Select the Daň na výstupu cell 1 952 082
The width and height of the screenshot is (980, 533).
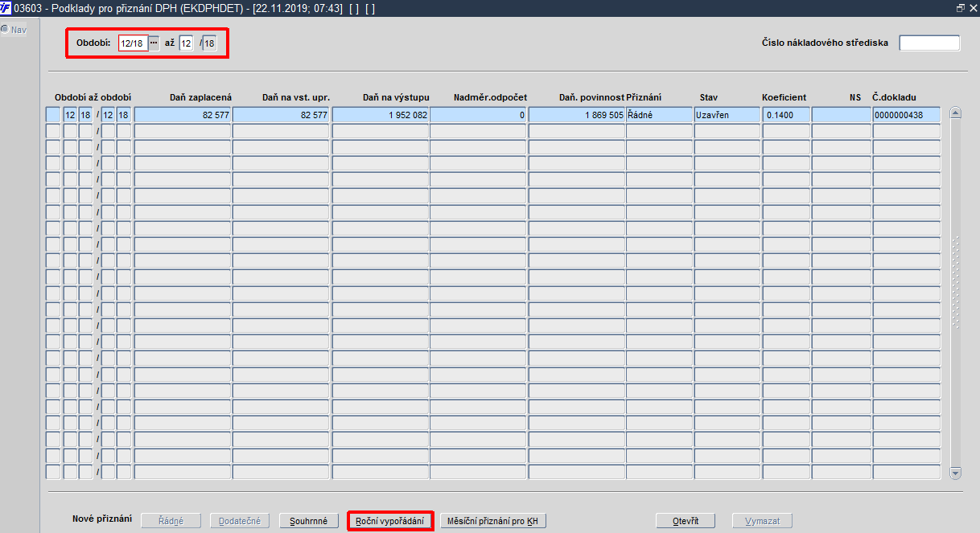point(381,115)
